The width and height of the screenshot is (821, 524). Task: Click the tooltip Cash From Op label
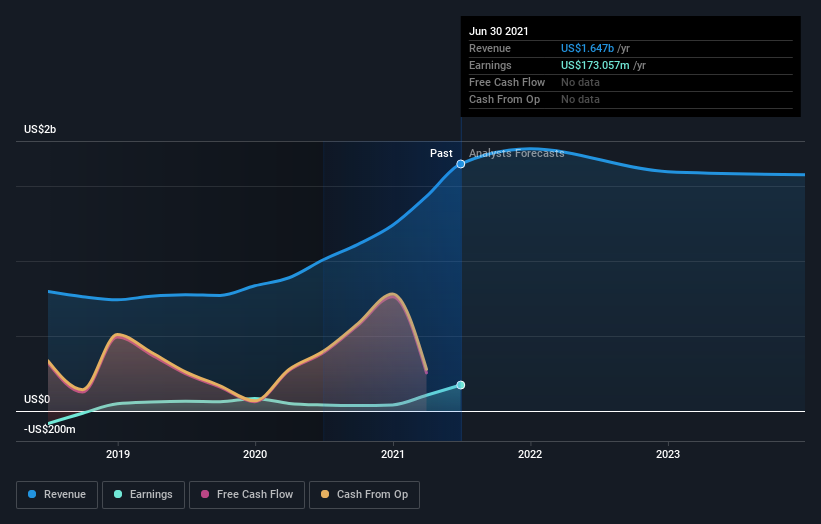504,99
